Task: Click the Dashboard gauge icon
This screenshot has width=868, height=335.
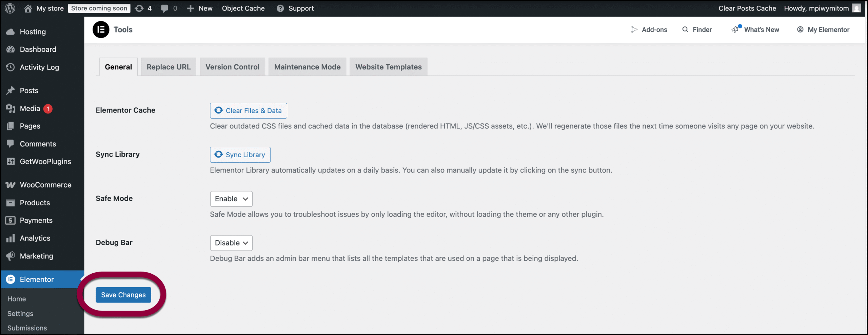Action: [x=11, y=49]
